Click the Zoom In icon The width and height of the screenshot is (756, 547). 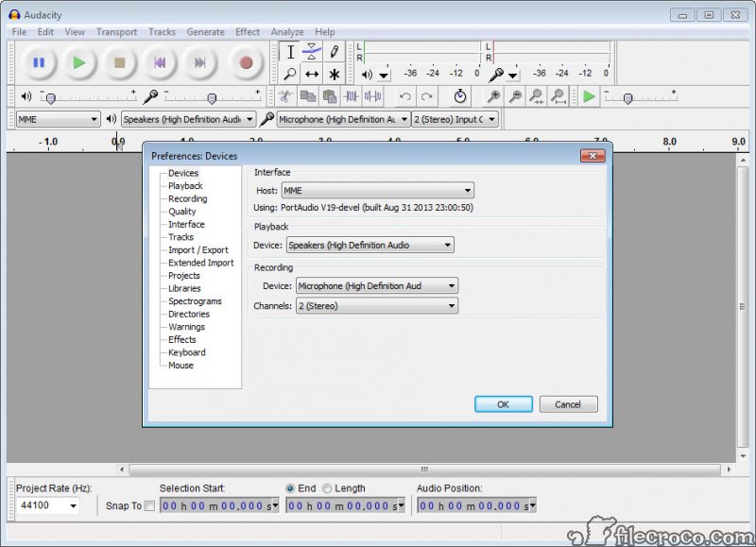pos(493,97)
